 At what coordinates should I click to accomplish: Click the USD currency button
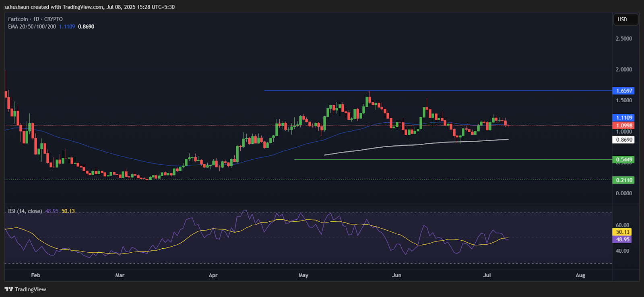pyautogui.click(x=625, y=19)
